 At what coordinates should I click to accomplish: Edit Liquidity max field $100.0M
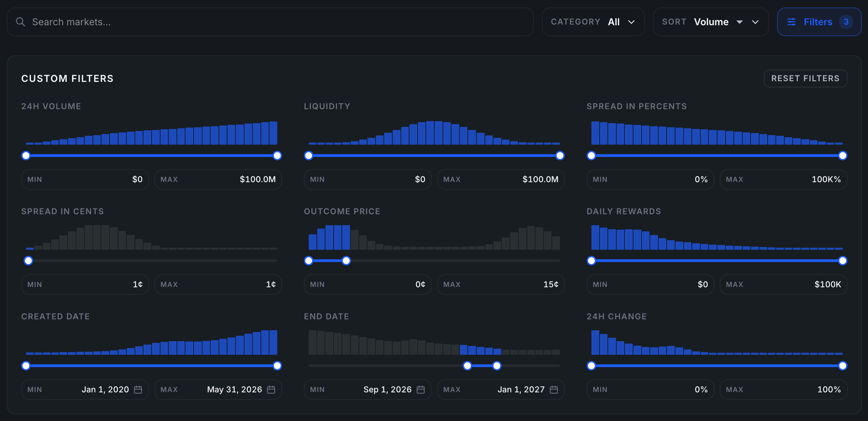[x=501, y=179]
